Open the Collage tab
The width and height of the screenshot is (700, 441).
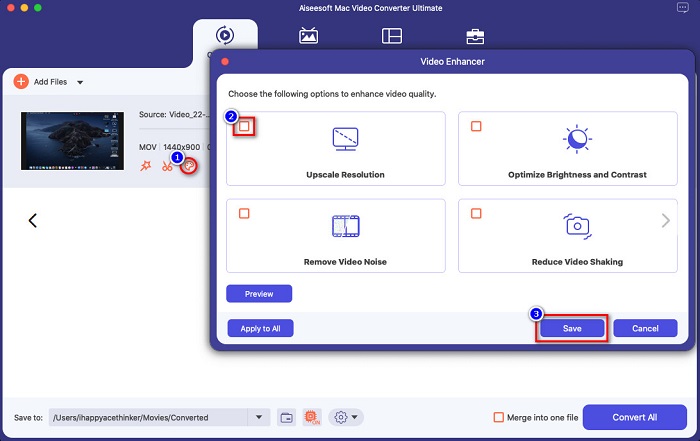click(x=392, y=36)
